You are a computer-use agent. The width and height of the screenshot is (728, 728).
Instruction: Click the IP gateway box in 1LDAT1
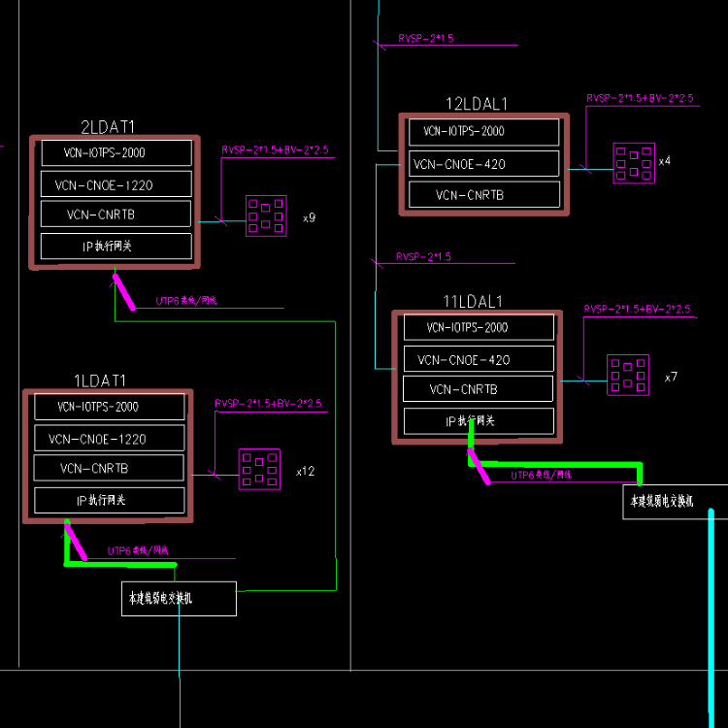point(110,500)
